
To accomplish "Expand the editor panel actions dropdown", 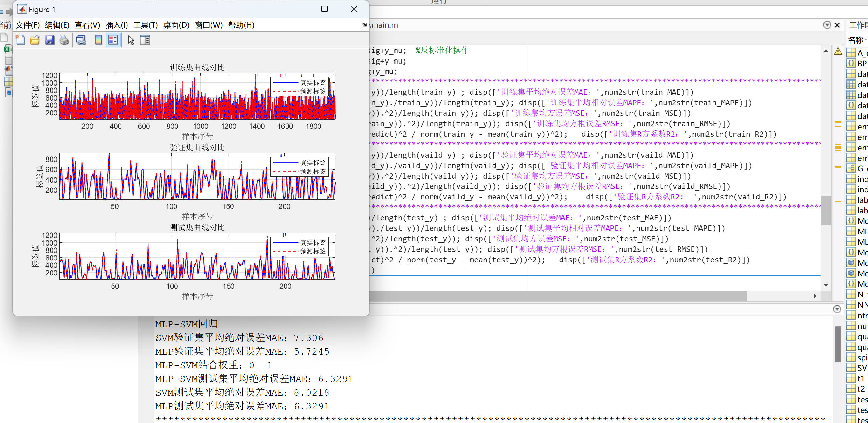I will coord(827,24).
